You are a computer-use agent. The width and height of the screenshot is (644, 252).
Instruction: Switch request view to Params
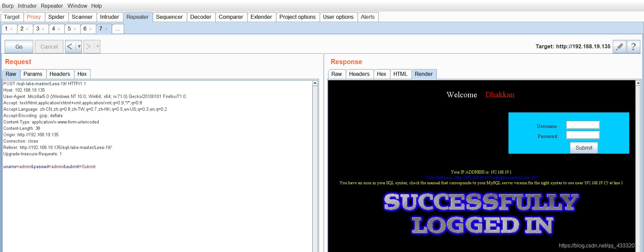pyautogui.click(x=33, y=74)
